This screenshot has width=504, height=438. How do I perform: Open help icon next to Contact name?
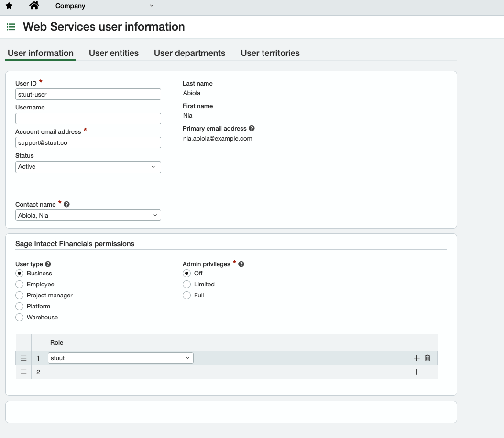[66, 204]
